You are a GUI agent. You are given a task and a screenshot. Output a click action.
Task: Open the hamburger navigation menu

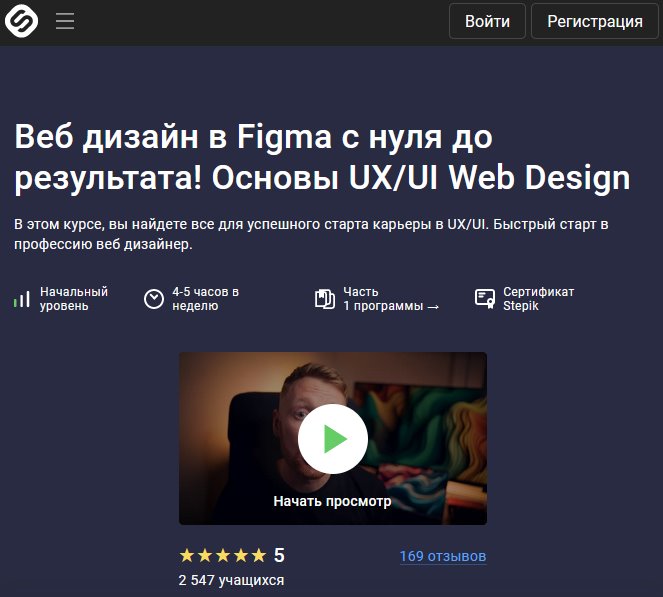tap(65, 21)
